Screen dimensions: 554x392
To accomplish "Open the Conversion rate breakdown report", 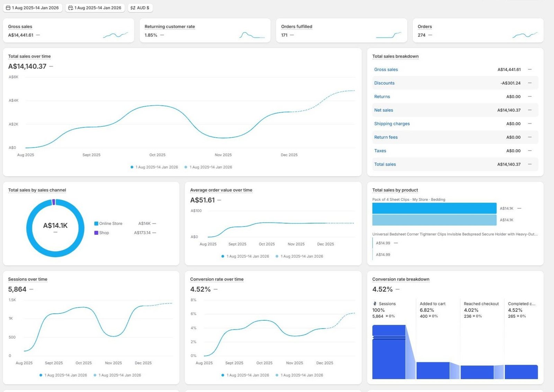I will pos(401,279).
